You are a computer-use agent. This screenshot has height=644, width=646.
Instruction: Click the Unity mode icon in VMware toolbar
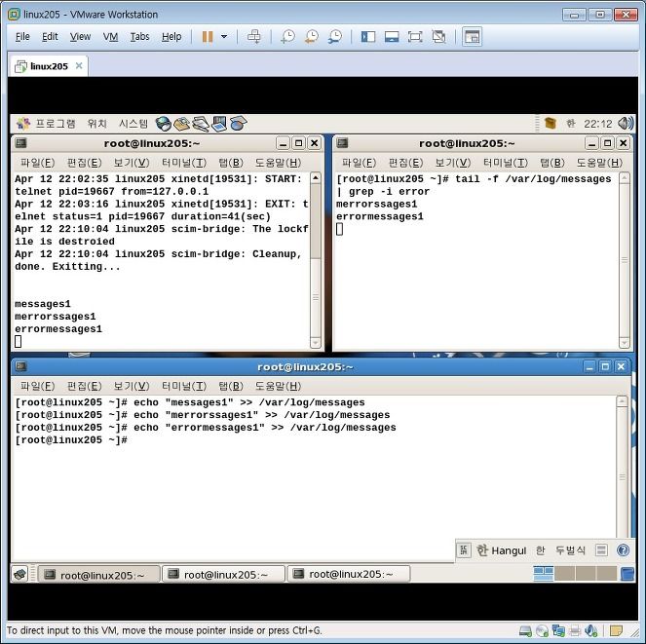click(438, 37)
